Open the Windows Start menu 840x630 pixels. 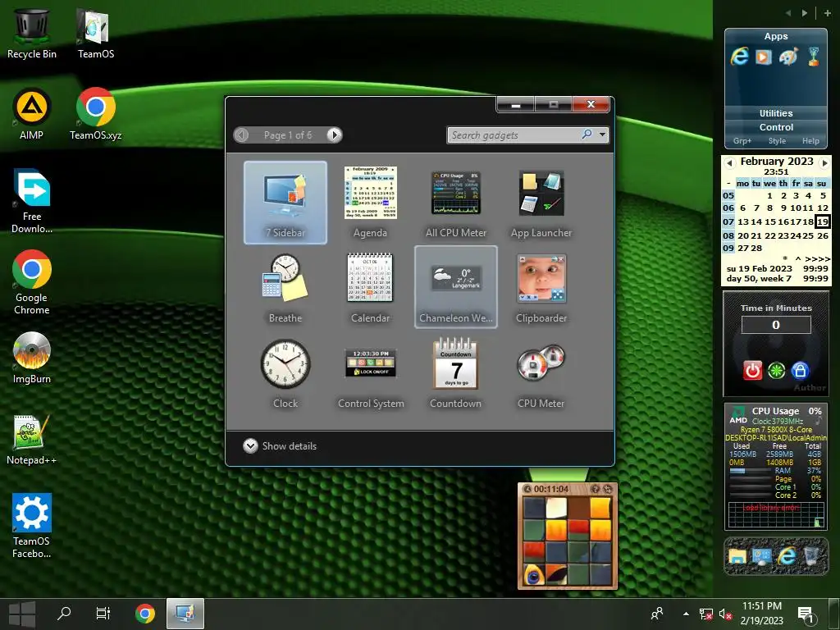22,614
